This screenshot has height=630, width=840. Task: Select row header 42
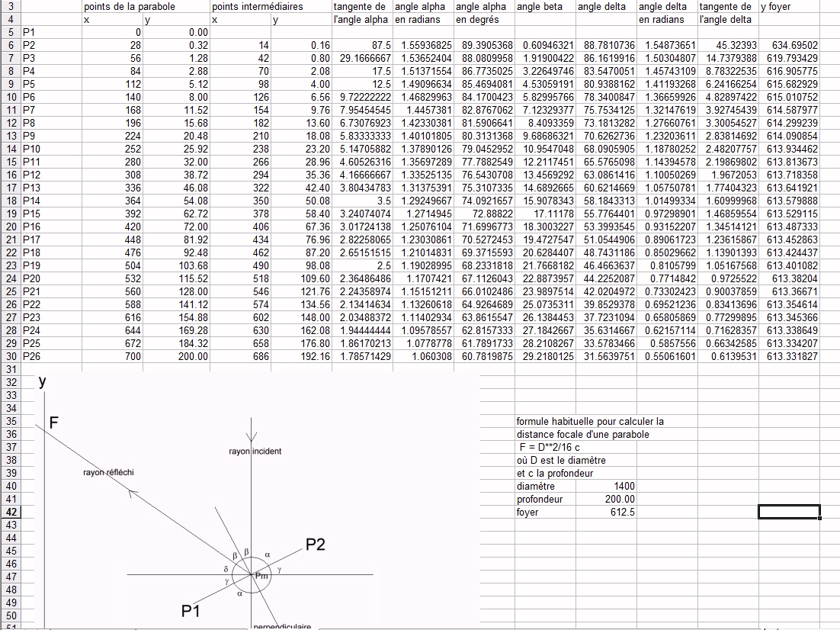[x=11, y=512]
